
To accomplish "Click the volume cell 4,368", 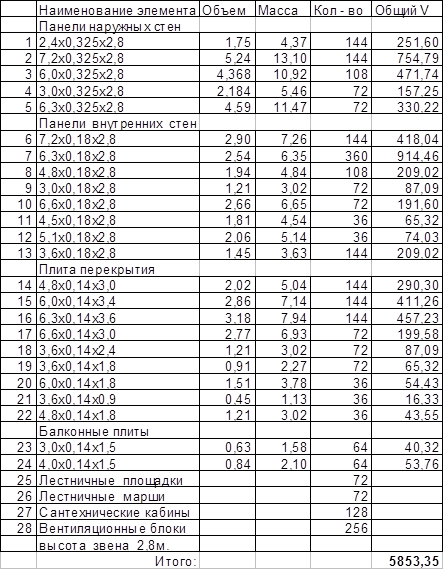I will pyautogui.click(x=227, y=74).
